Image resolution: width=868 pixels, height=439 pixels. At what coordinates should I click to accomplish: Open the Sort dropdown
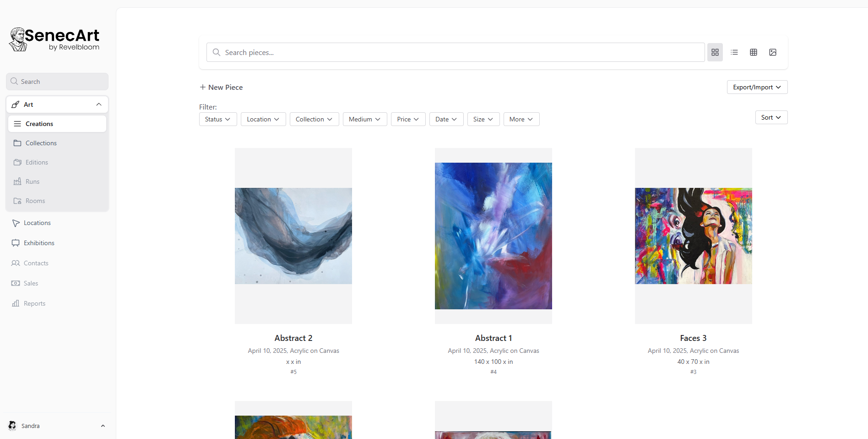[771, 117]
